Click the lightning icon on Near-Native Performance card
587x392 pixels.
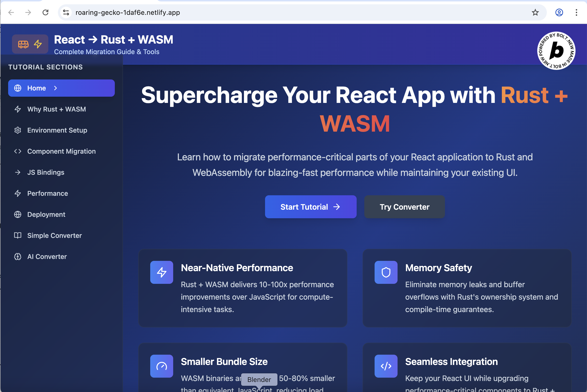pyautogui.click(x=161, y=272)
